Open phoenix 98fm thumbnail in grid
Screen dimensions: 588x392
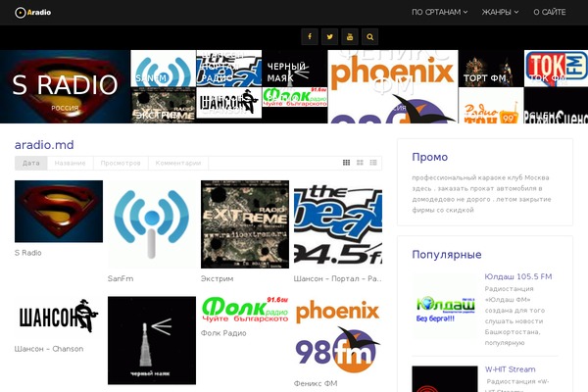pyautogui.click(x=338, y=334)
